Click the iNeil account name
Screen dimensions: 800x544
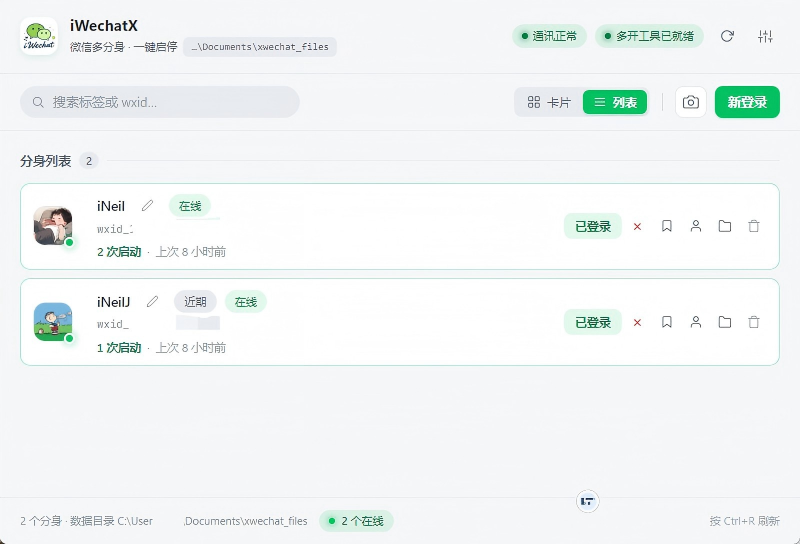111,206
